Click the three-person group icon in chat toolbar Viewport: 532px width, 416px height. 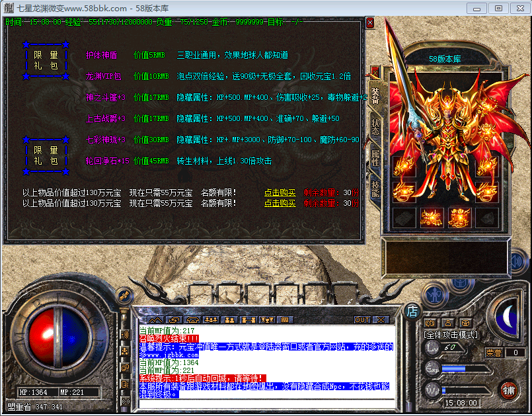coord(211,320)
